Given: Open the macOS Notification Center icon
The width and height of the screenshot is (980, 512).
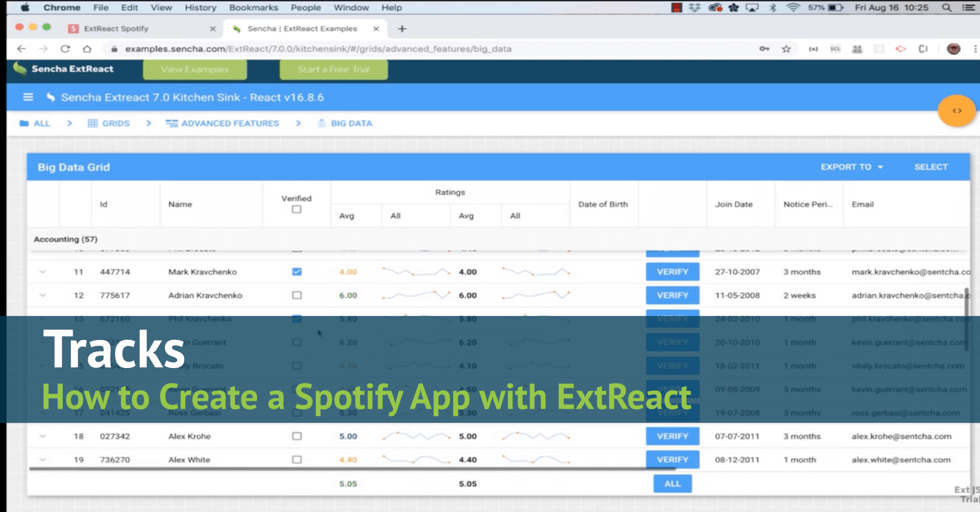Looking at the screenshot, I should (x=969, y=8).
